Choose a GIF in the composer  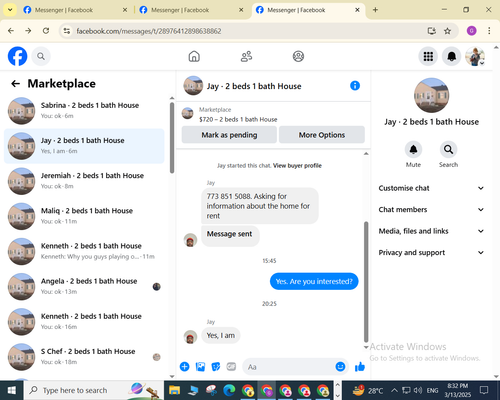click(231, 367)
